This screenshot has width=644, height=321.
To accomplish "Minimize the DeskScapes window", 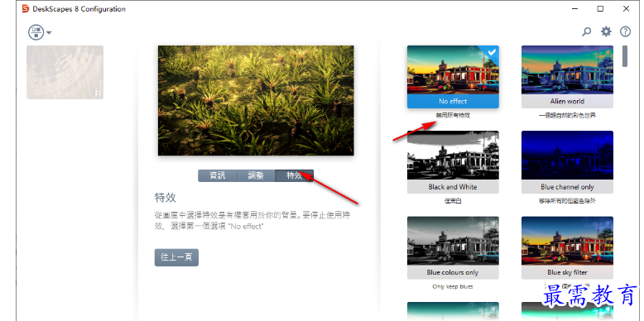I will coord(574,8).
